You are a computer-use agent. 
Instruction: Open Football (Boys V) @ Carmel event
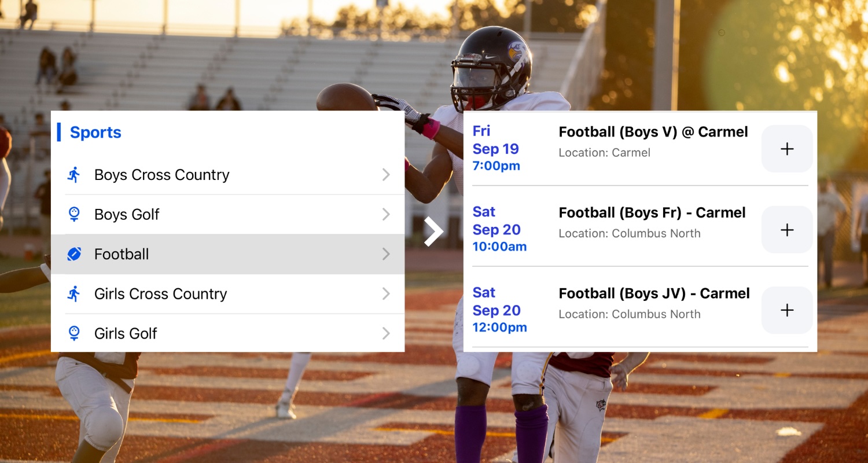coord(653,133)
